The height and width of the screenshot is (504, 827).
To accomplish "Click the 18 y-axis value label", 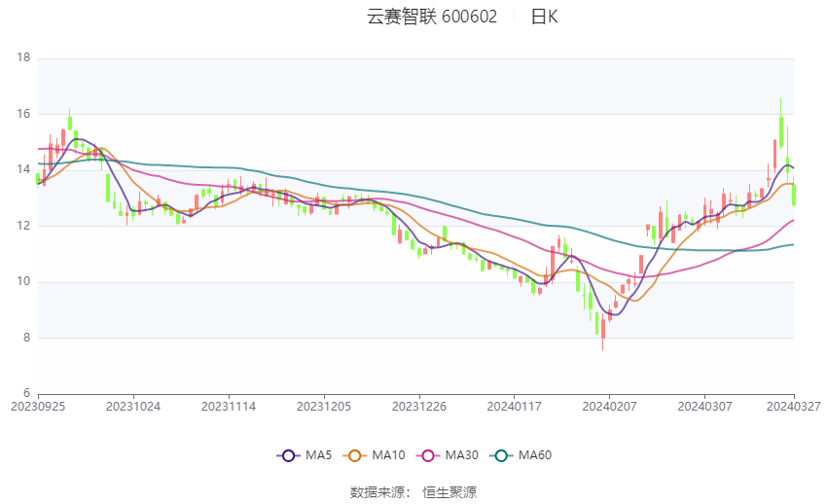I will point(23,57).
